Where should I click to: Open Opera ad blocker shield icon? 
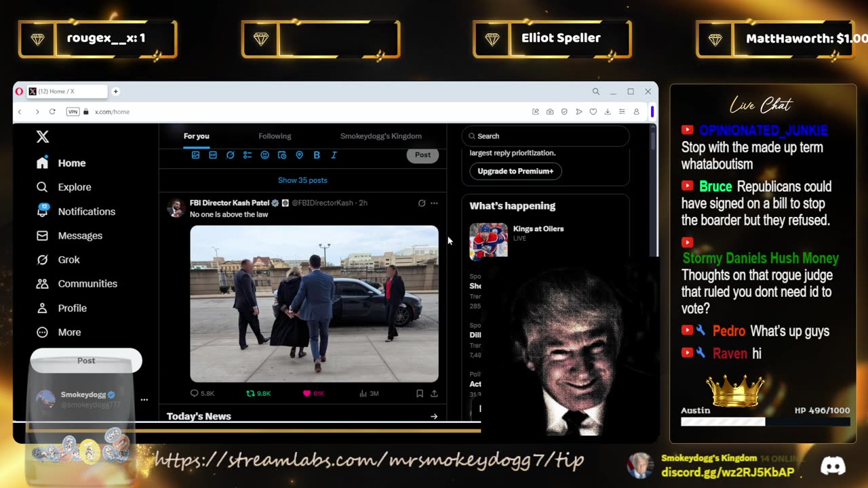tap(564, 112)
